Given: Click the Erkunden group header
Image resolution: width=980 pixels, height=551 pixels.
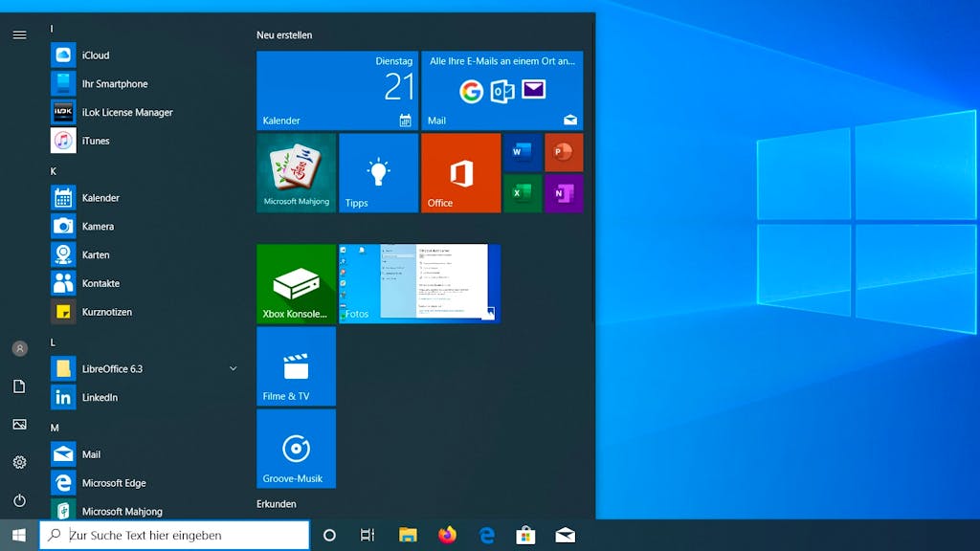Looking at the screenshot, I should click(x=277, y=503).
